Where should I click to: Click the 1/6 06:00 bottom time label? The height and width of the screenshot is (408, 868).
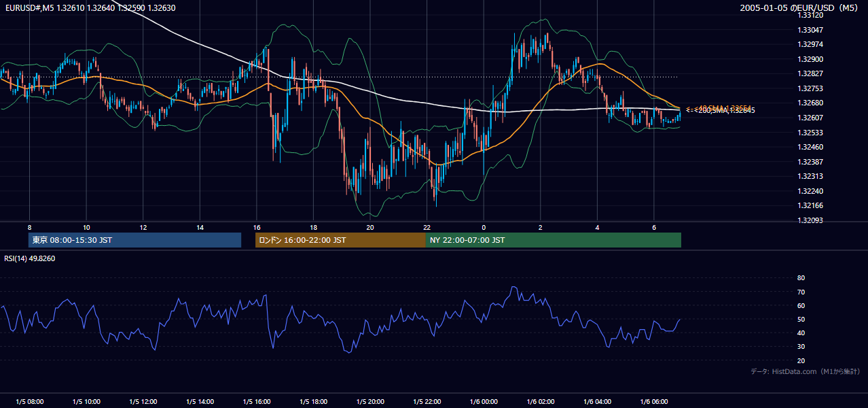[x=653, y=402]
